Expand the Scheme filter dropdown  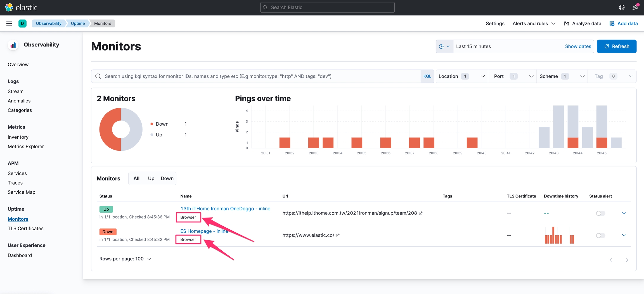[x=562, y=76]
